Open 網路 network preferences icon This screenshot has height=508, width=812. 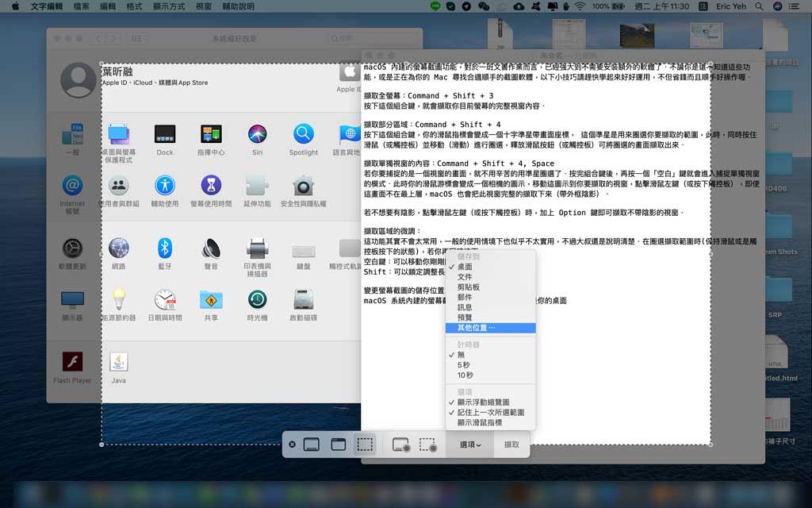119,248
